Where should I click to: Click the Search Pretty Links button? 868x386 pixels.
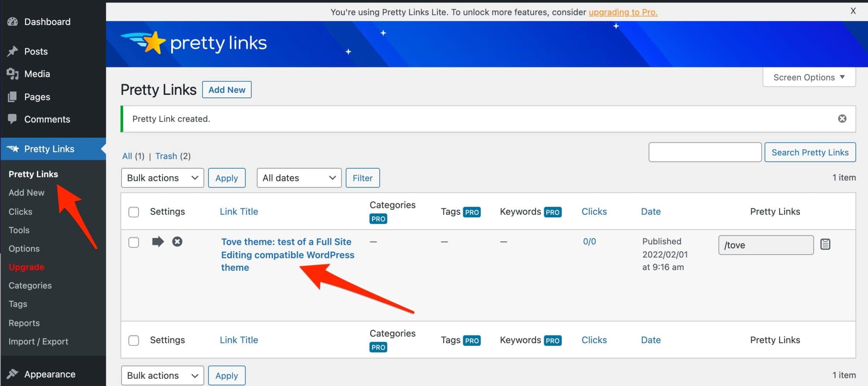pyautogui.click(x=810, y=152)
